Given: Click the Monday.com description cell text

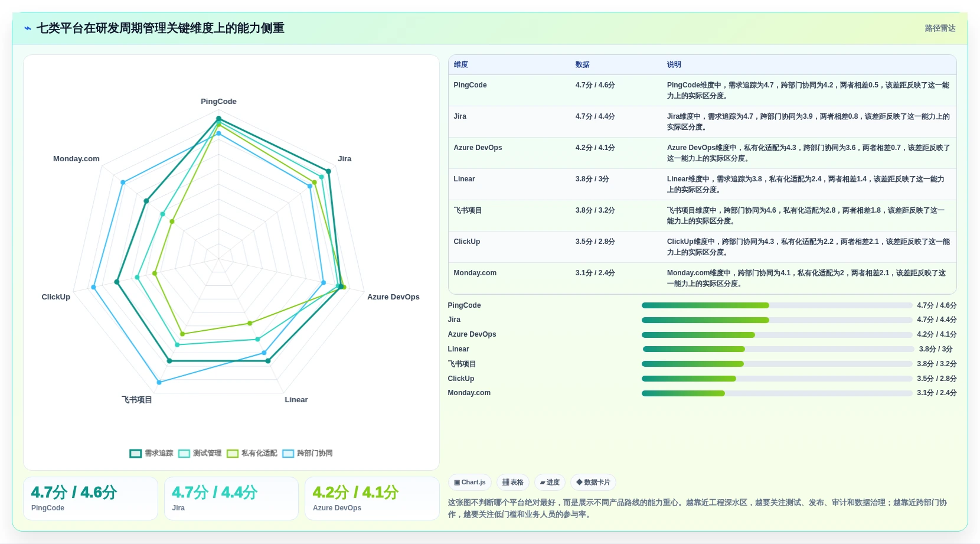Looking at the screenshot, I should [x=806, y=278].
